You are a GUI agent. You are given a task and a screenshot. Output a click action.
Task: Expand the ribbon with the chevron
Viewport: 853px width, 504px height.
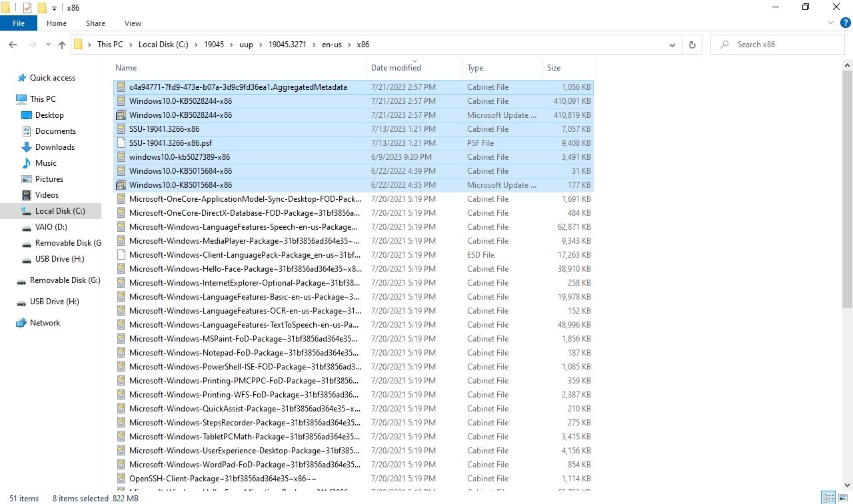830,23
